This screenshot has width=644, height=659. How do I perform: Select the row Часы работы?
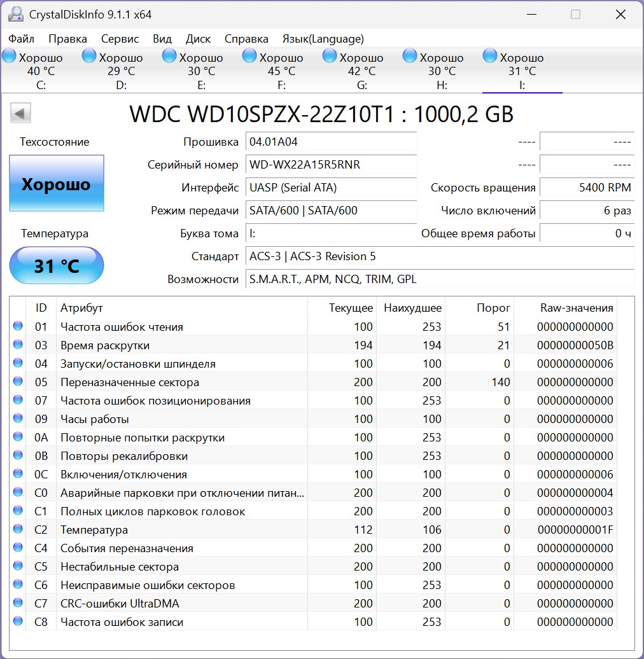[x=313, y=419]
